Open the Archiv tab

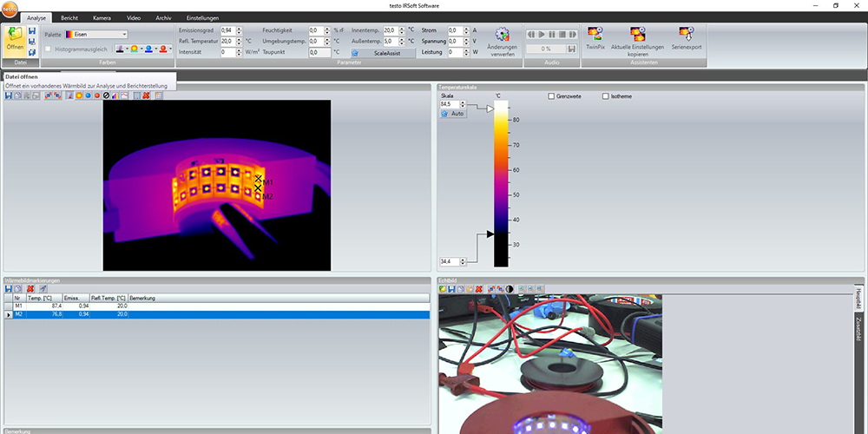pos(163,17)
